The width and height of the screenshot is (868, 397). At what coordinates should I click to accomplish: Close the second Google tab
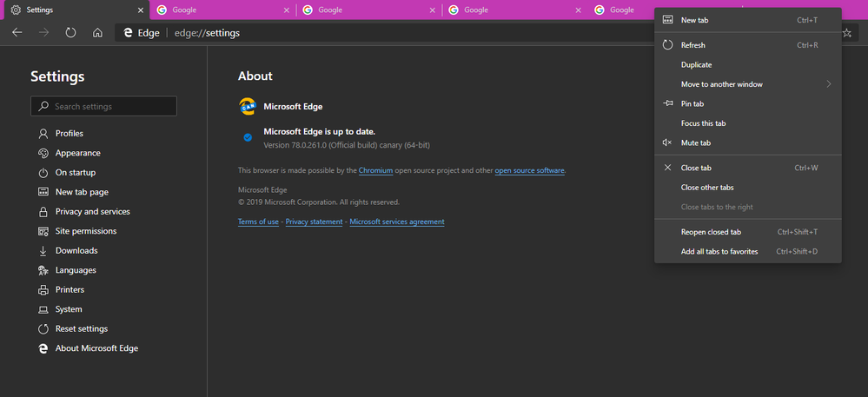tap(433, 10)
